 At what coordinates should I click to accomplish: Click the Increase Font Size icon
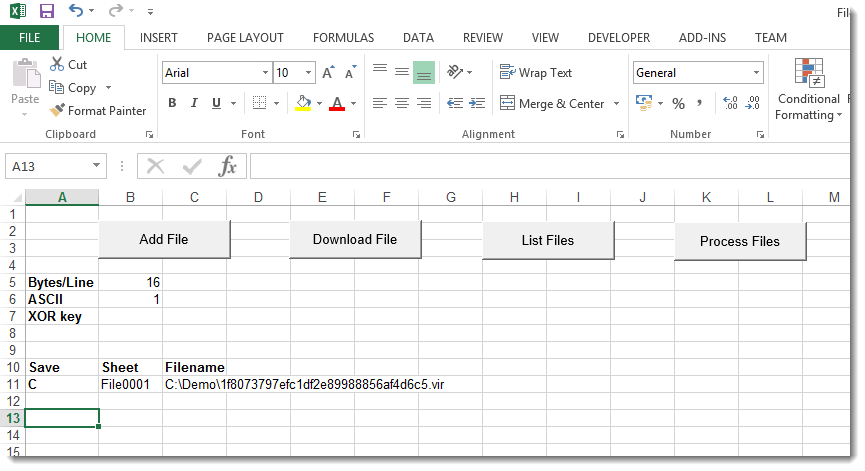pyautogui.click(x=330, y=73)
